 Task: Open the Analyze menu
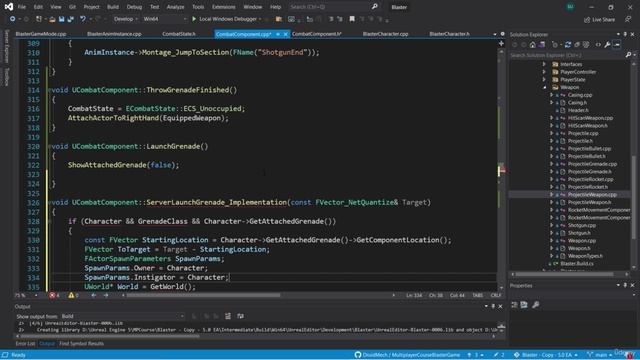[175, 7]
